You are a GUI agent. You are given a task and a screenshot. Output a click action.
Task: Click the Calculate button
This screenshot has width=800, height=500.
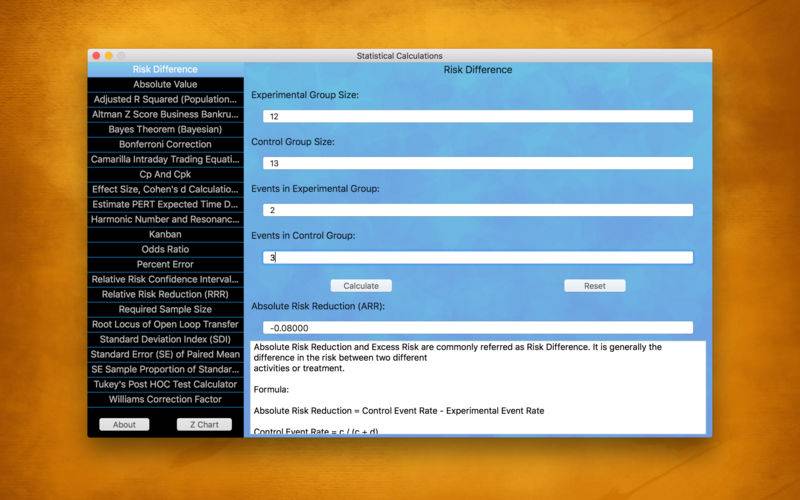click(x=361, y=285)
